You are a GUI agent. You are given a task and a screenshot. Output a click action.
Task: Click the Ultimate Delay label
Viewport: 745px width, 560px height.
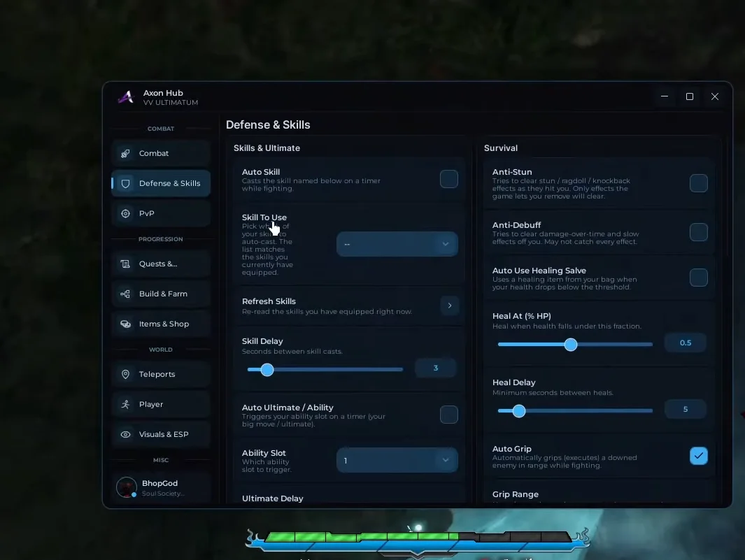point(272,498)
